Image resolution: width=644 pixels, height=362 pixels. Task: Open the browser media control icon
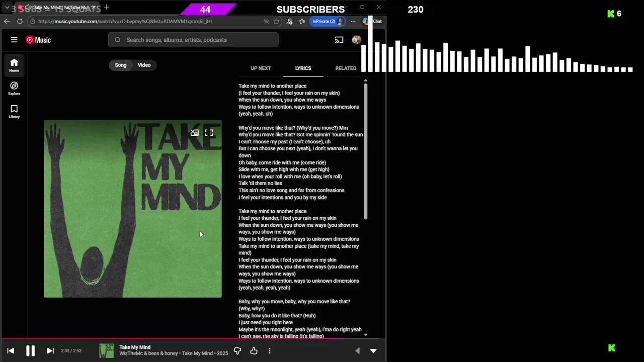pyautogui.click(x=289, y=21)
